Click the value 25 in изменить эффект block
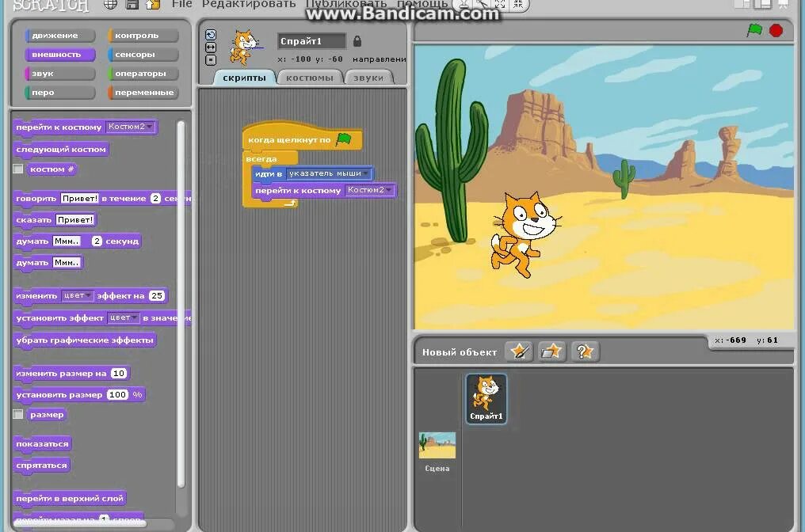The width and height of the screenshot is (805, 532). [157, 295]
